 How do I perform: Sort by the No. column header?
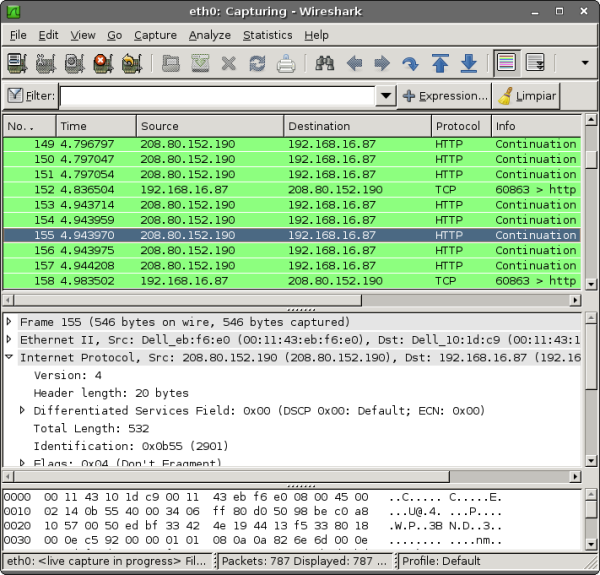click(x=29, y=126)
